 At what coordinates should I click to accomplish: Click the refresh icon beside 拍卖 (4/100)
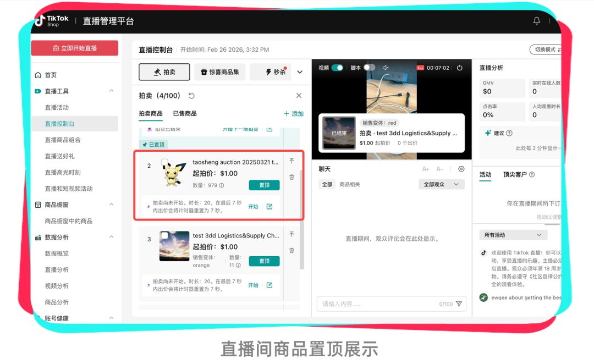pos(191,96)
